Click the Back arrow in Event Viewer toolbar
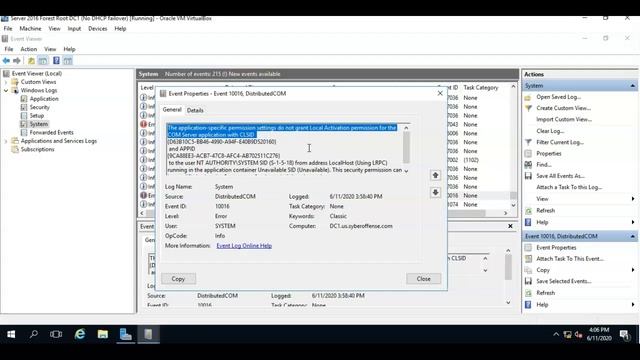640x360 pixels. click(6, 61)
